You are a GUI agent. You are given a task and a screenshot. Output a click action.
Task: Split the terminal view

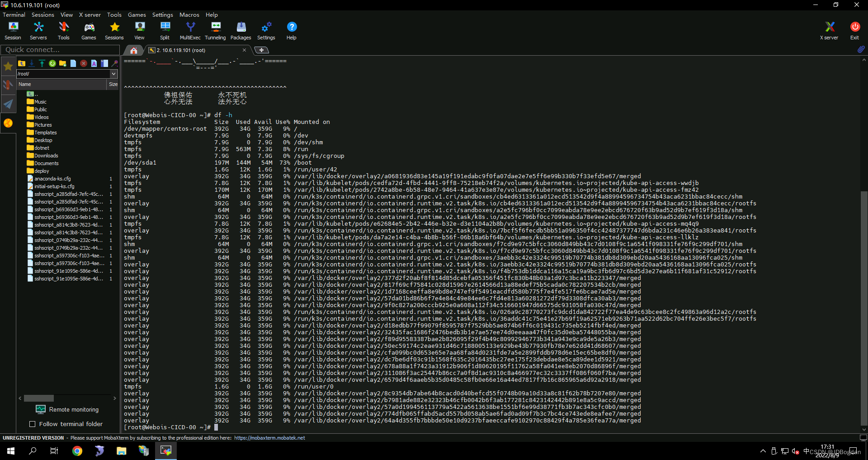pos(165,30)
